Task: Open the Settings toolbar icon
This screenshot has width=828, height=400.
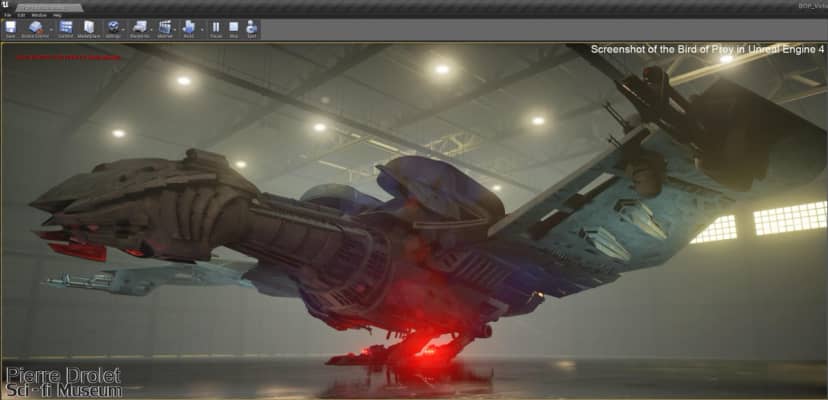Action: [113, 28]
